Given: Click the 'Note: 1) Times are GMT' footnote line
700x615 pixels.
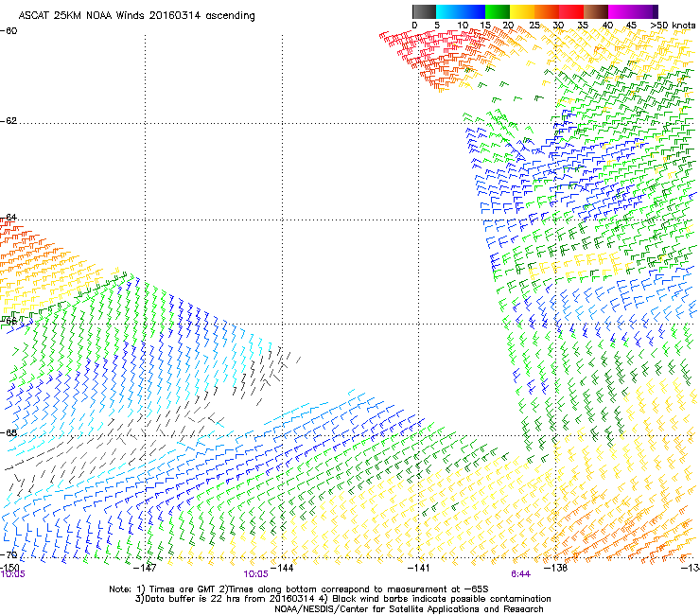Looking at the screenshot, I should point(299,589).
